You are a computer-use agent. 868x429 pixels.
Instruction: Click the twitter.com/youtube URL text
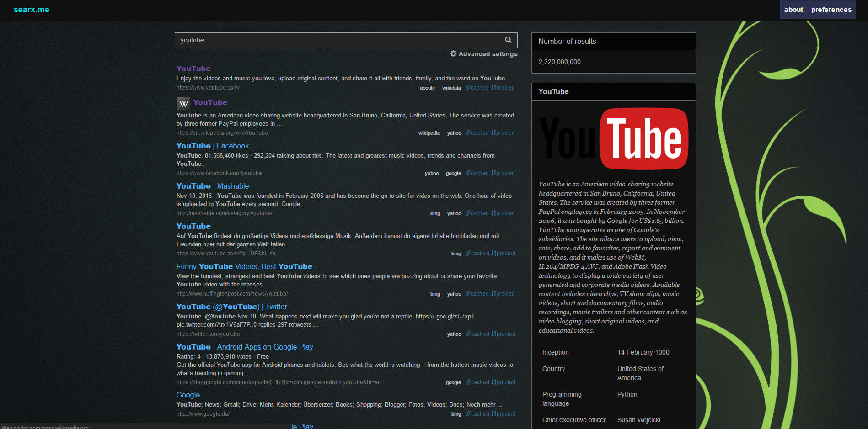pyautogui.click(x=208, y=334)
